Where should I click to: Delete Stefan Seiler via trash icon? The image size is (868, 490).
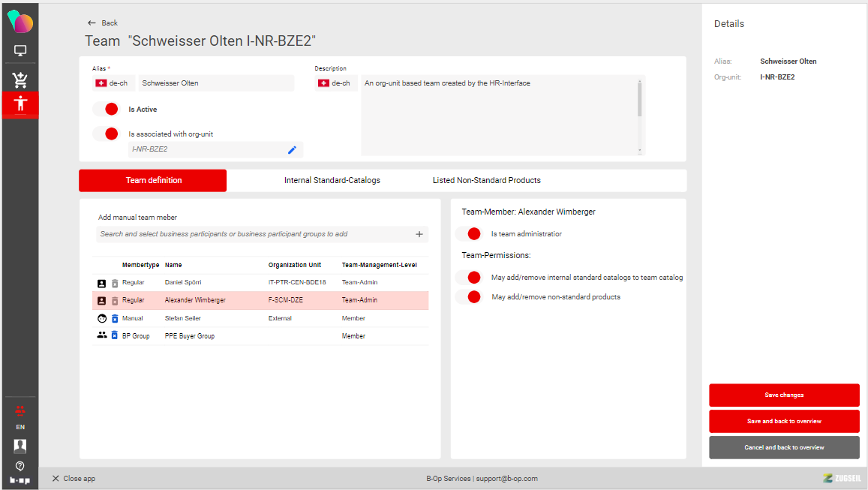click(115, 318)
